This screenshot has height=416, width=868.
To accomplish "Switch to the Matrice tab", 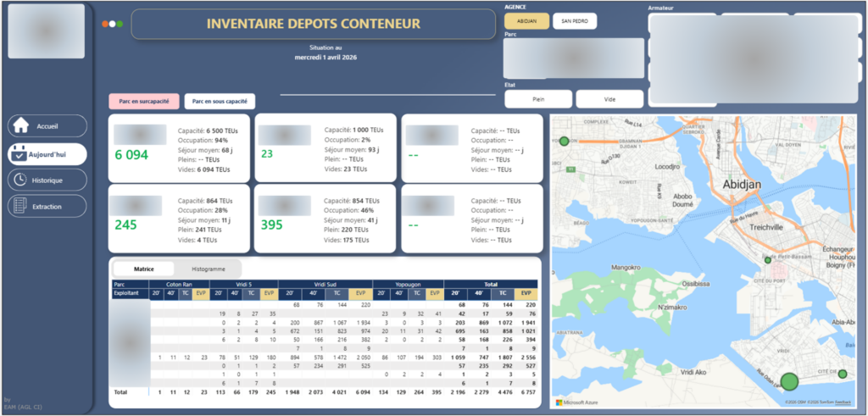I will tap(144, 269).
